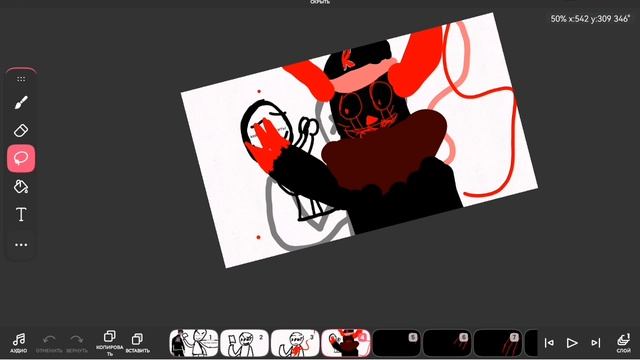Image resolution: width=640 pixels, height=360 pixels.
Task: Jump to the next frame
Action: click(596, 342)
